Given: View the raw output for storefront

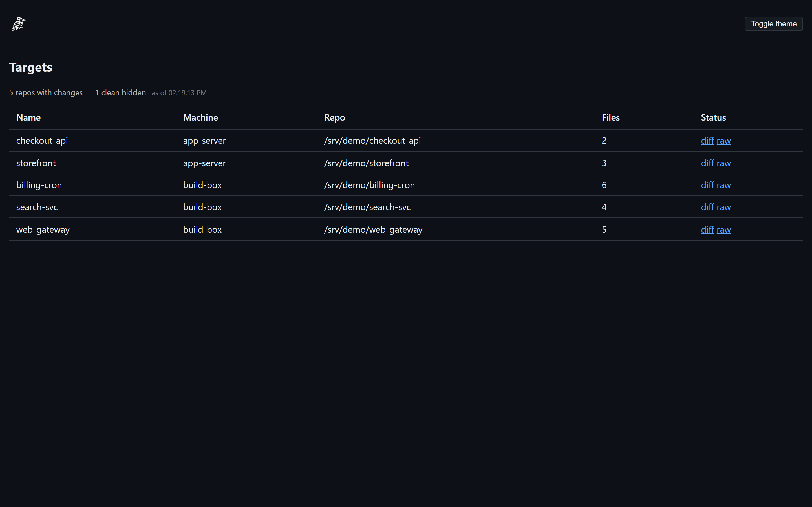Looking at the screenshot, I should pos(723,163).
